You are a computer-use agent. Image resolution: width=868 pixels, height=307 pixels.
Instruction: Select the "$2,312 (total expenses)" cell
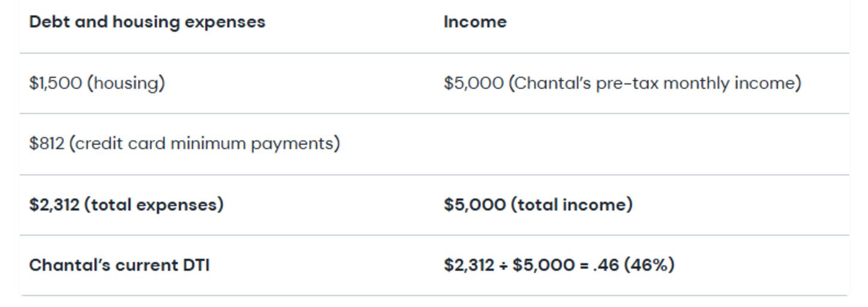tap(126, 205)
